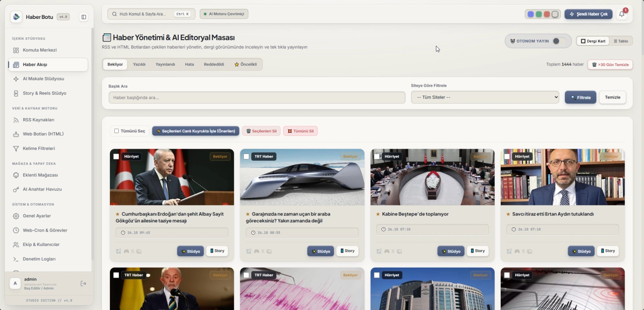Click Seçilenleri Sil button

point(261,131)
